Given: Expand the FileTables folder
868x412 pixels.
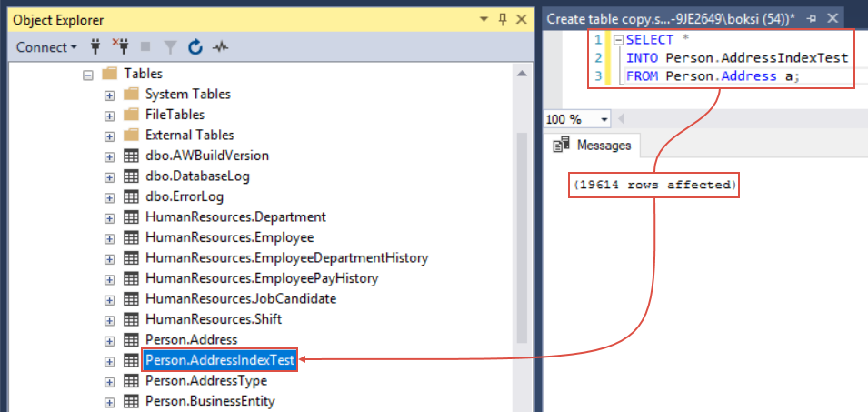Looking at the screenshot, I should coord(110,116).
